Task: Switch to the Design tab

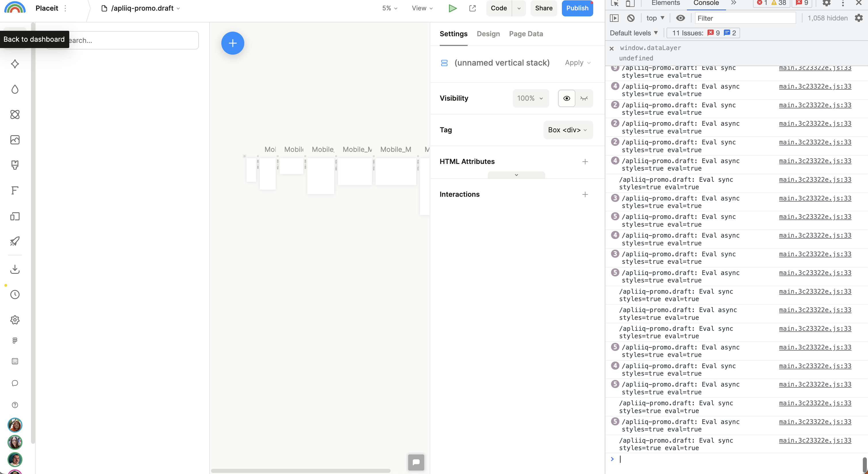Action: point(488,34)
